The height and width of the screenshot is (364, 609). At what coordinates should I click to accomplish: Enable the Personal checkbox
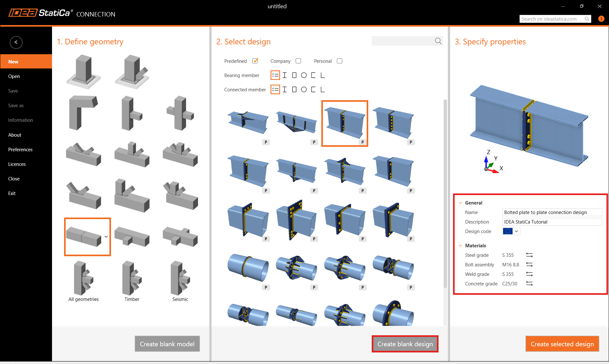339,61
